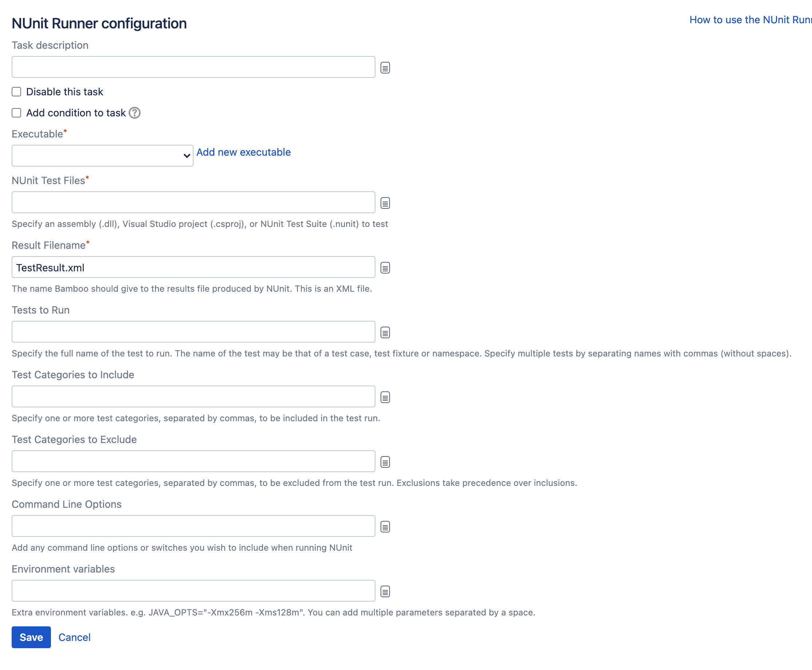This screenshot has width=812, height=670.
Task: Click the Tests to Run input field
Action: [194, 332]
